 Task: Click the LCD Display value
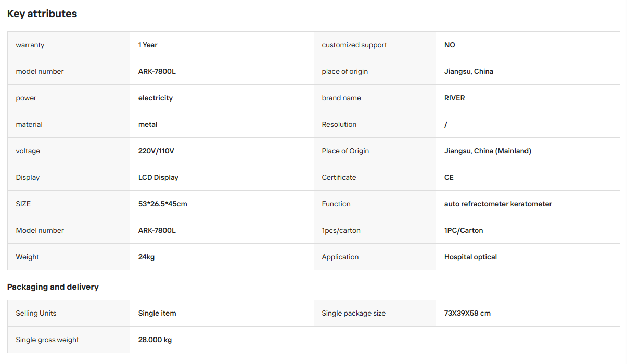[x=158, y=177]
